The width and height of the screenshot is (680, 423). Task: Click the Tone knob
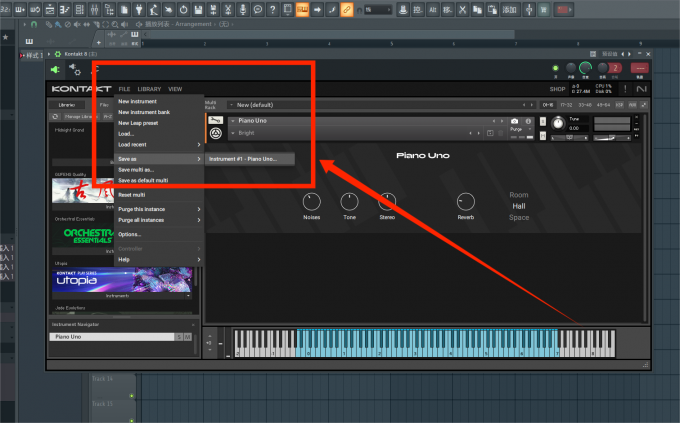(x=349, y=202)
